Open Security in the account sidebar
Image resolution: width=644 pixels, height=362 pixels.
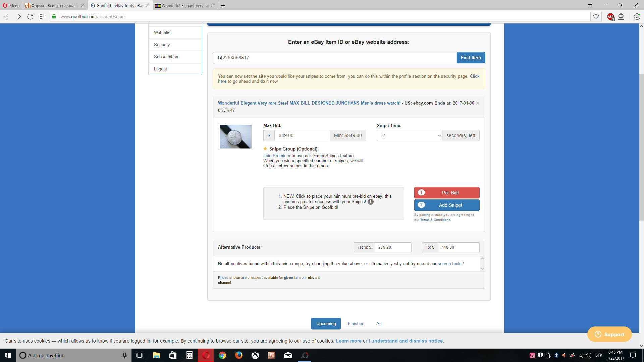point(175,45)
